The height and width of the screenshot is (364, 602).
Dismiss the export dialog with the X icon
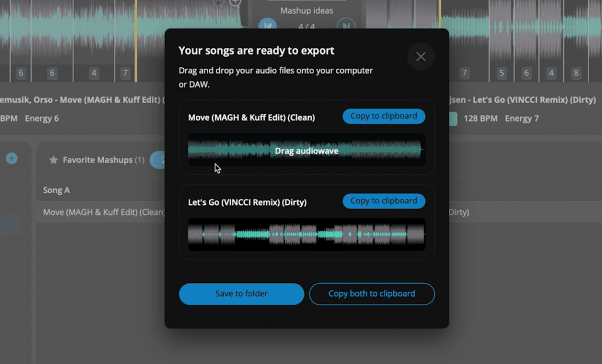point(421,56)
